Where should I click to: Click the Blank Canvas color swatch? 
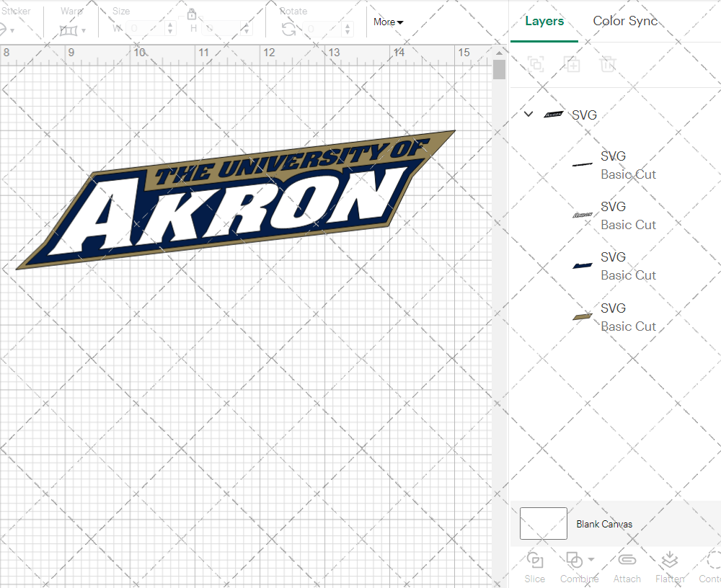coord(543,524)
